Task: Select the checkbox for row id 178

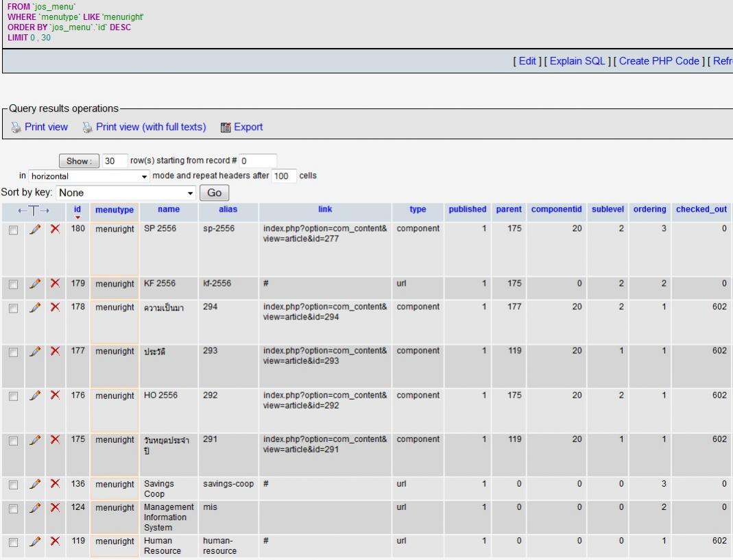Action: (14, 308)
